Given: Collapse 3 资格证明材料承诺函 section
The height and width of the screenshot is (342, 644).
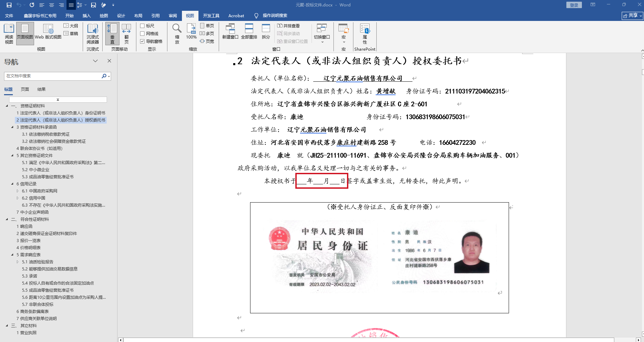Looking at the screenshot, I should tap(12, 127).
